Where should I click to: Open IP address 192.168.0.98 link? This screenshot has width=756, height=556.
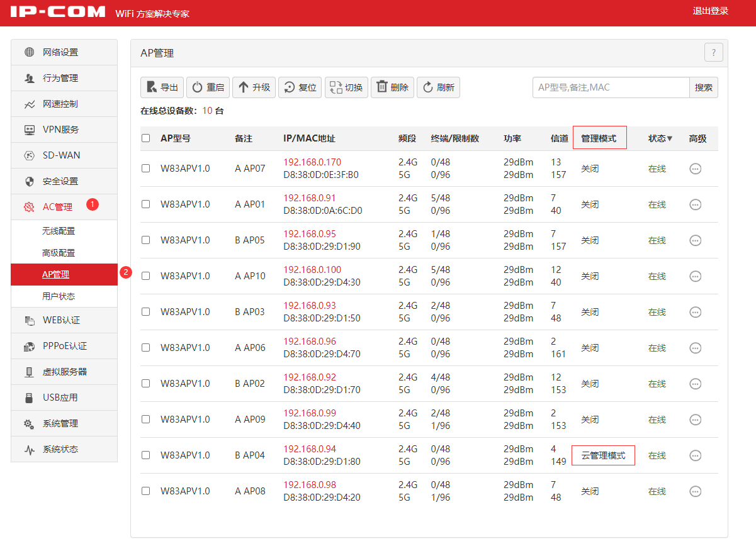310,485
